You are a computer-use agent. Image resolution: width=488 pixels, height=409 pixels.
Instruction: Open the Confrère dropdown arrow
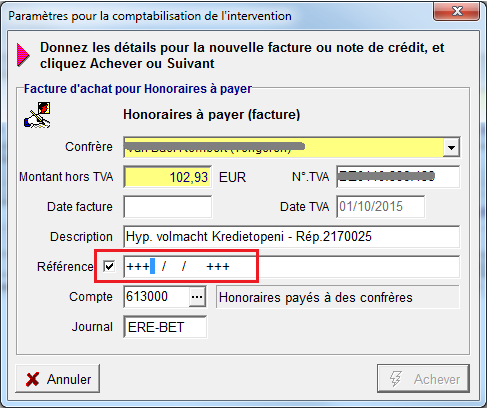tap(451, 147)
